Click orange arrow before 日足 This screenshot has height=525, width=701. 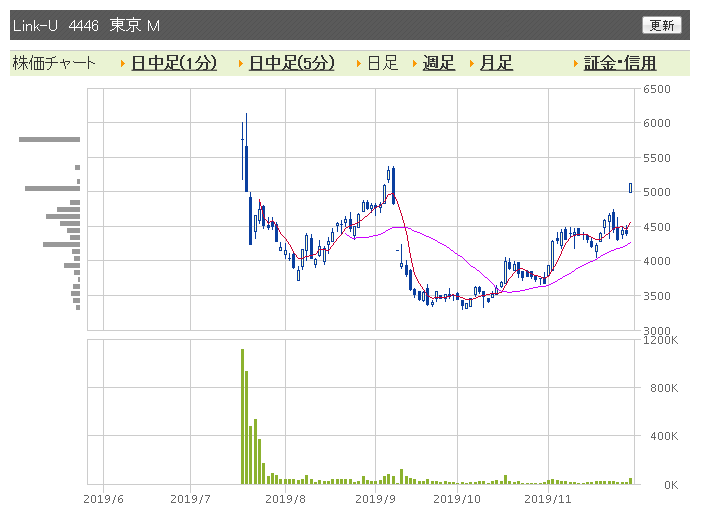coord(359,64)
